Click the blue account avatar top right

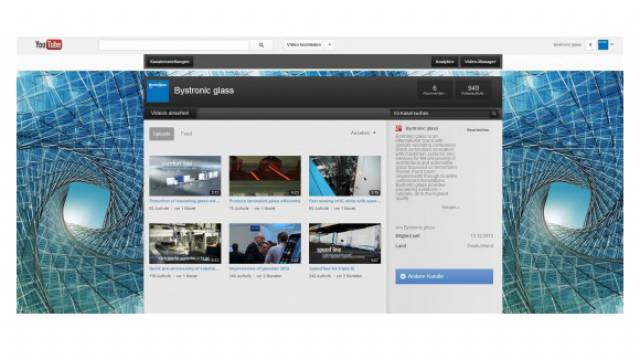coord(603,45)
